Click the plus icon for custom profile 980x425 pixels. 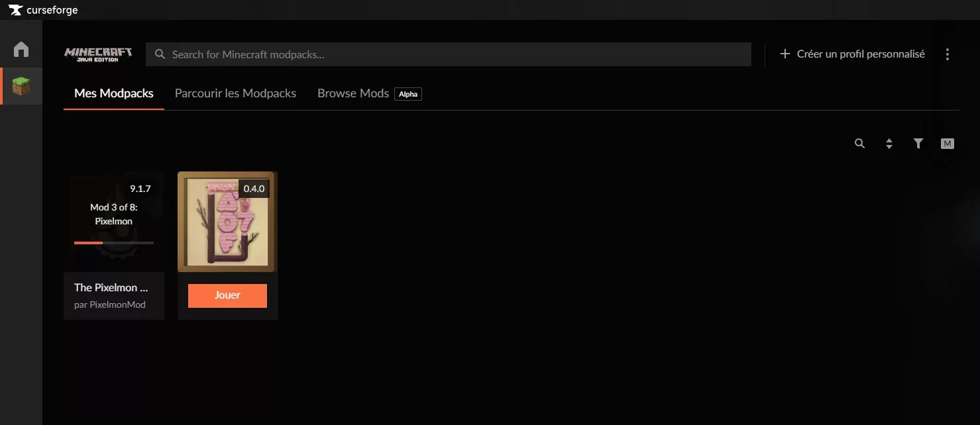785,54
